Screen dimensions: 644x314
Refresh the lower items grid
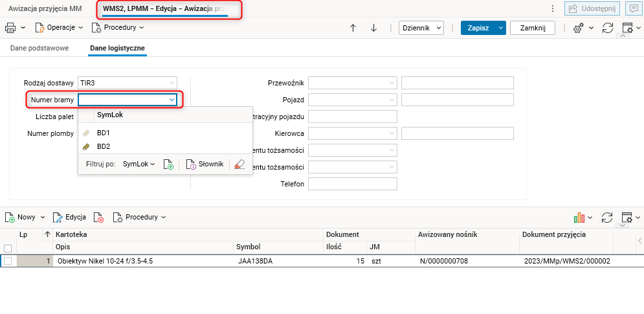608,218
